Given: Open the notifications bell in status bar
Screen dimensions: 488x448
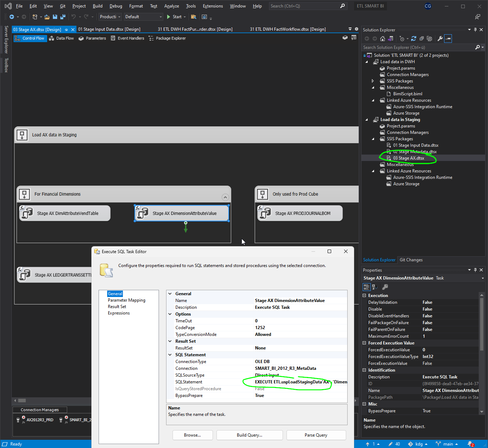Looking at the screenshot, I should [x=470, y=444].
